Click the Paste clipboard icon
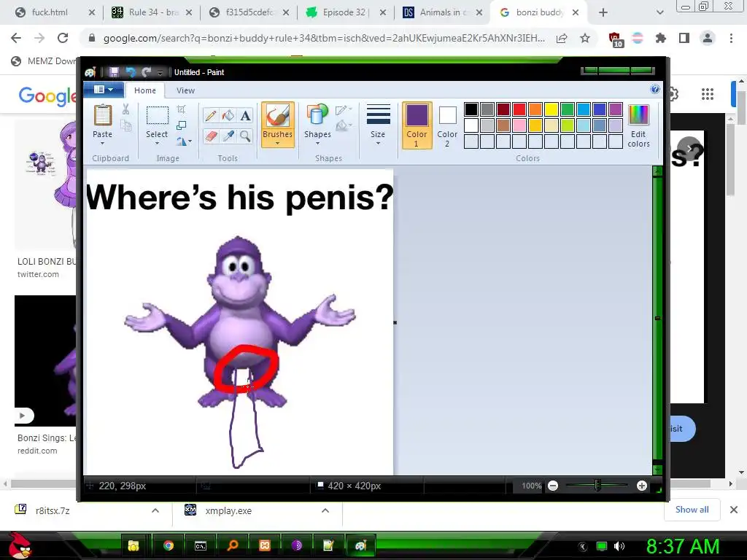 (x=102, y=116)
